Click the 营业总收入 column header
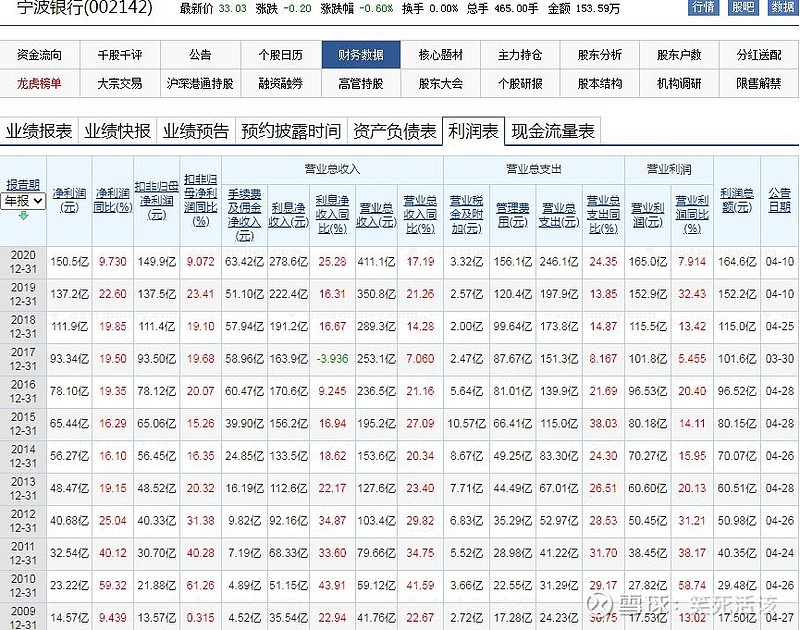Screen dimensions: 800x630 point(333,169)
